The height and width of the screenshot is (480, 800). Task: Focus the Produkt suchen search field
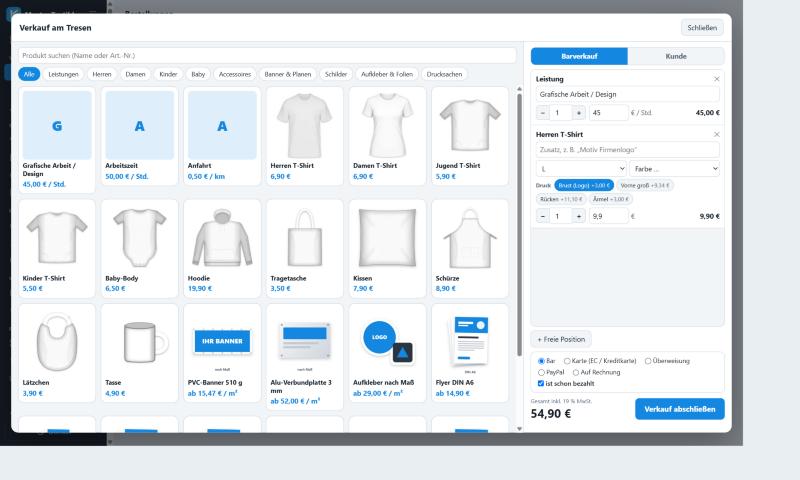(267, 56)
